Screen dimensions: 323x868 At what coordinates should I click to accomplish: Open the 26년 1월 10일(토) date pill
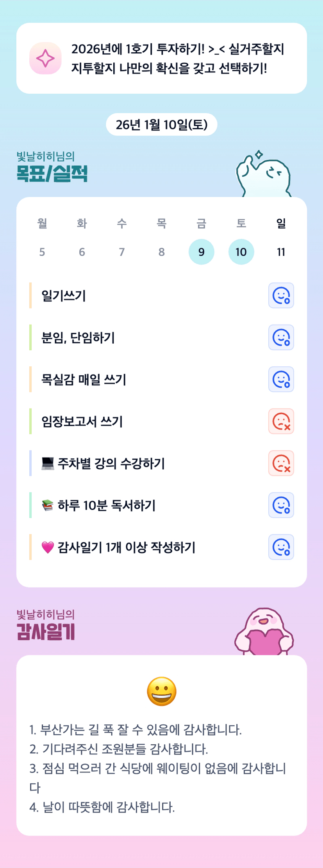coord(161,125)
